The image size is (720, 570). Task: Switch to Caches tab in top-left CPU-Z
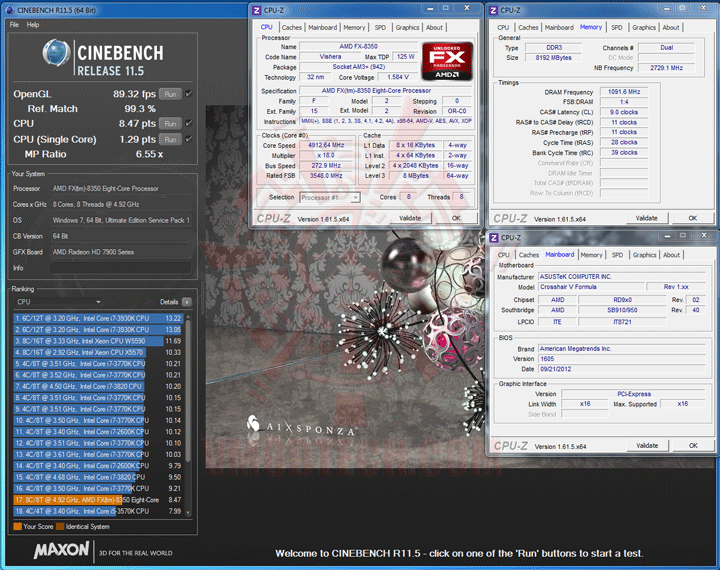(292, 28)
